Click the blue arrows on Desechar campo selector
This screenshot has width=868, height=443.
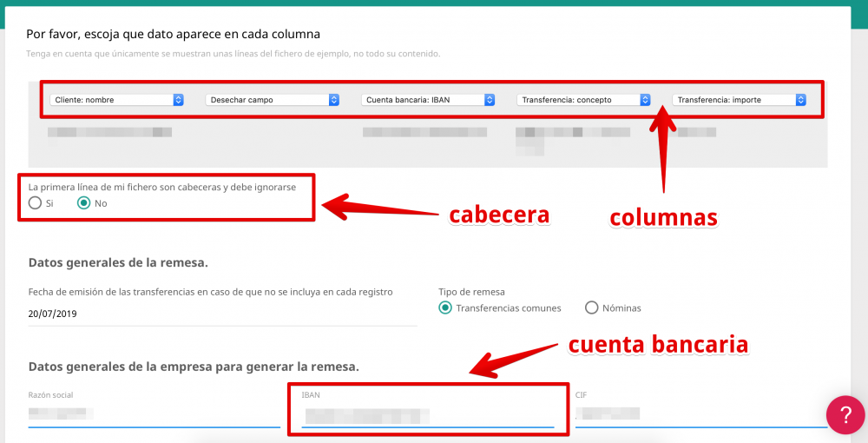(333, 100)
